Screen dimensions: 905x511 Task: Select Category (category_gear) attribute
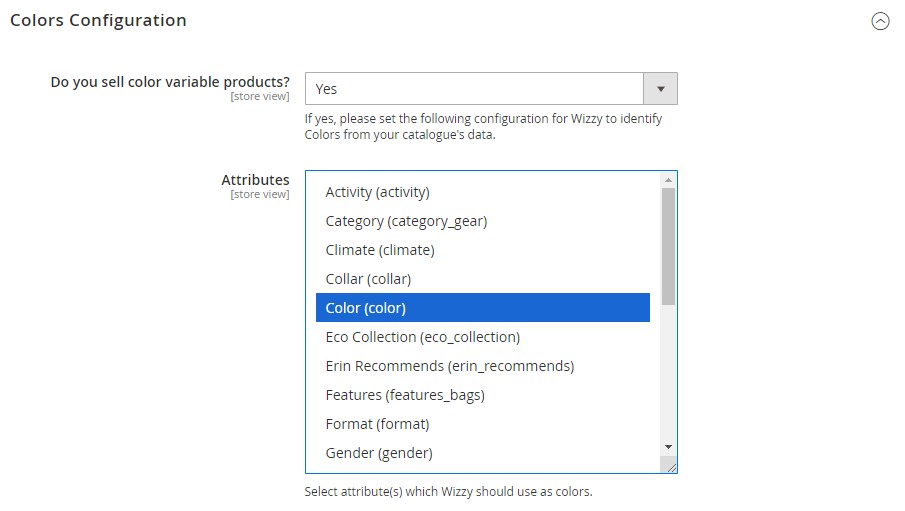pos(406,221)
